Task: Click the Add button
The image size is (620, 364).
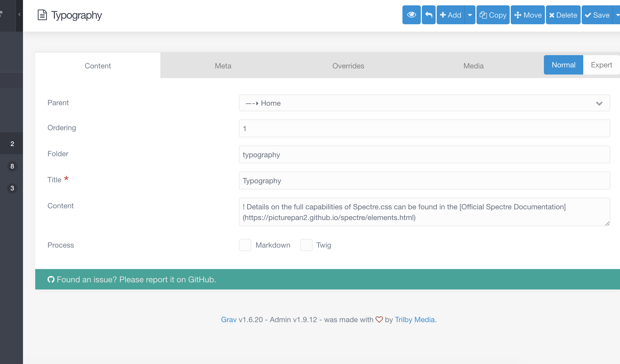Action: 450,15
